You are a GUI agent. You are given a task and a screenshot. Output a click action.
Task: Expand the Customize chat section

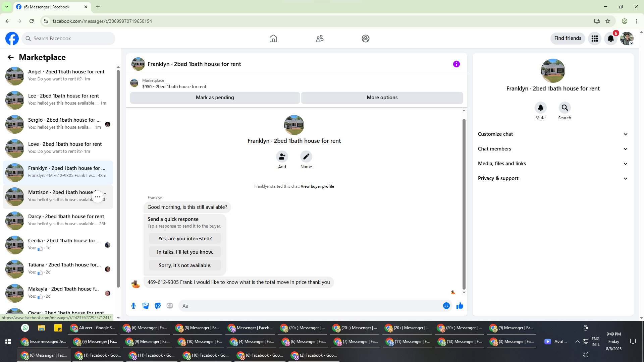pos(552,134)
